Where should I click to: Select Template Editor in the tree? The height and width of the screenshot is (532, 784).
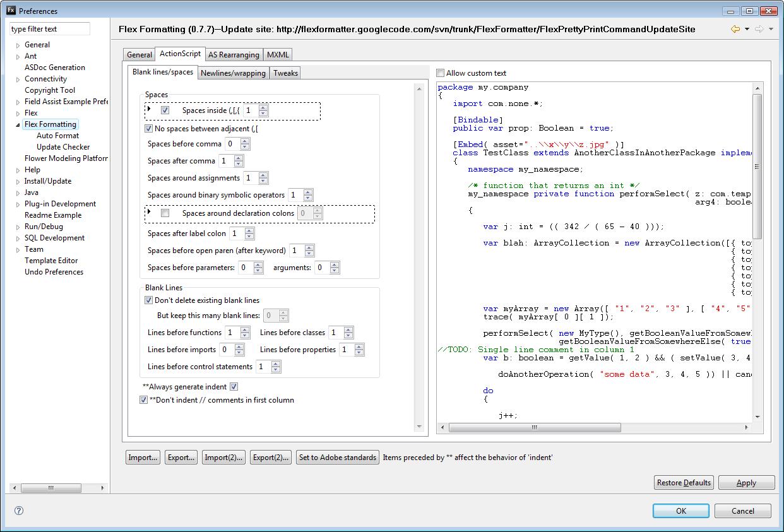51,261
